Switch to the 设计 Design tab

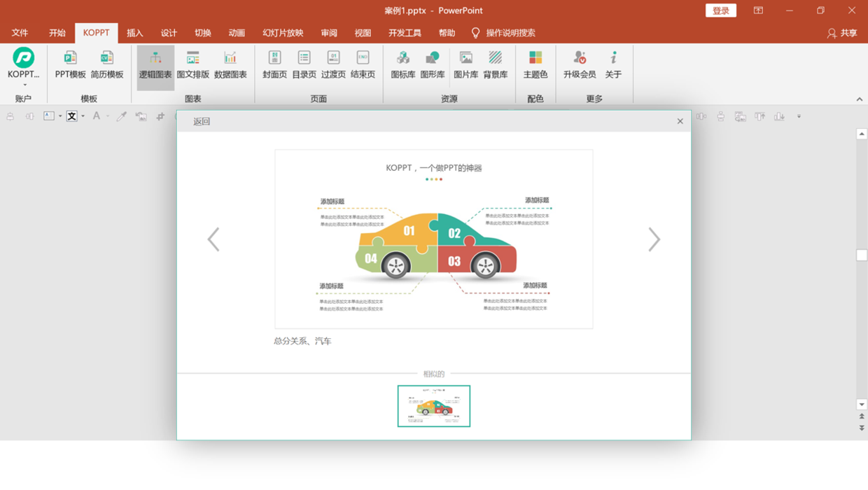point(169,33)
